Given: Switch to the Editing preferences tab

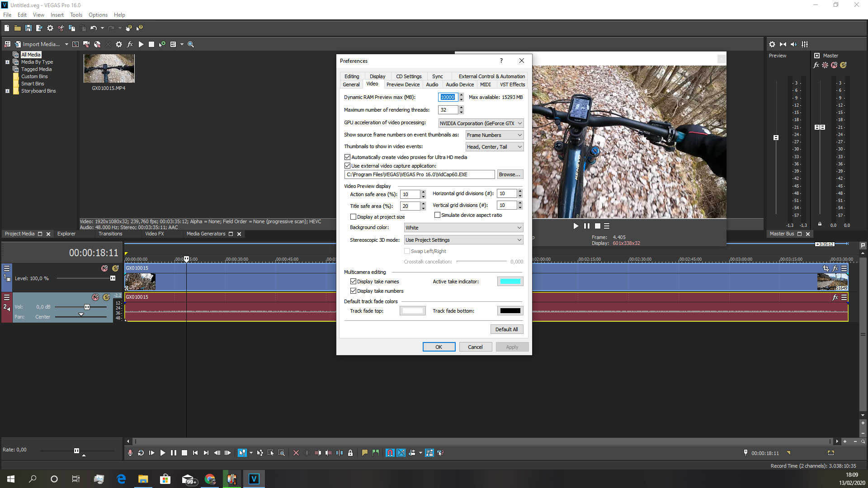Looking at the screenshot, I should tap(352, 76).
